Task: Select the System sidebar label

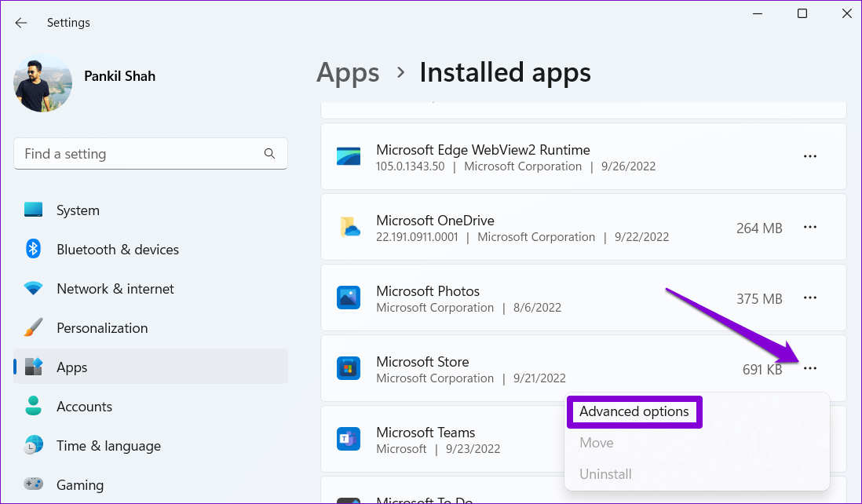Action: click(78, 210)
